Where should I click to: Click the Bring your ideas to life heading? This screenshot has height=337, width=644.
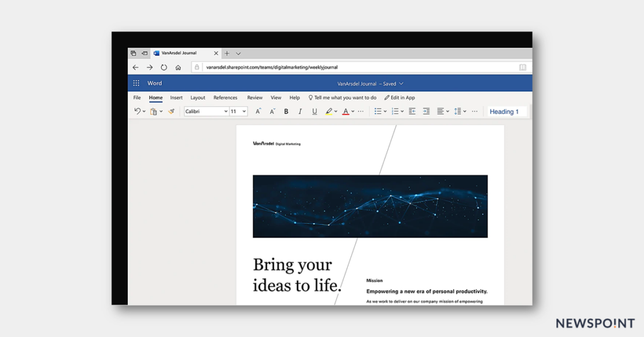click(x=297, y=275)
